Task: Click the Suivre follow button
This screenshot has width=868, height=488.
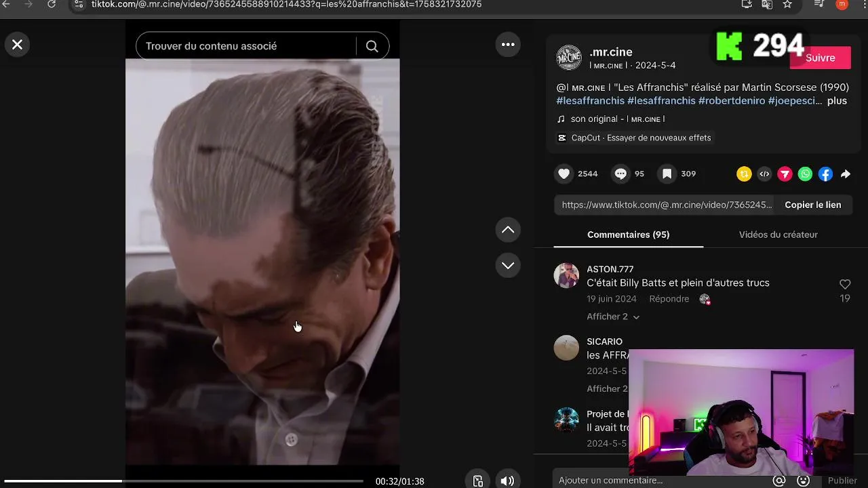Action: pos(820,58)
